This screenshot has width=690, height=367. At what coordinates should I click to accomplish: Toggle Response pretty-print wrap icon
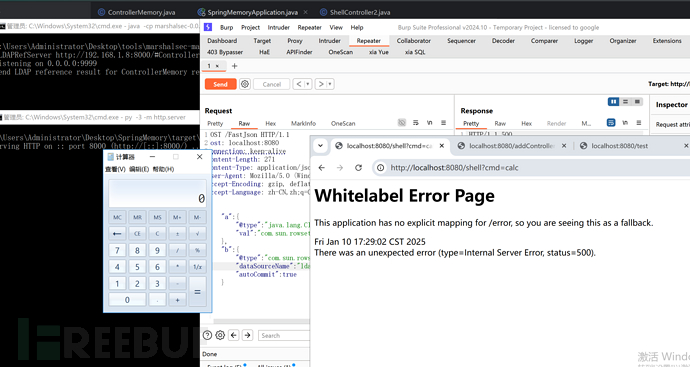click(x=611, y=123)
